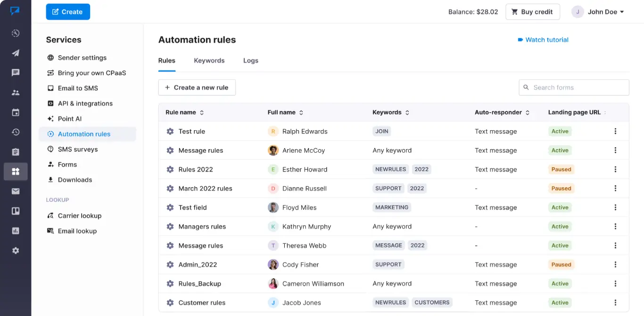Click Create a new rule button

[x=197, y=88]
